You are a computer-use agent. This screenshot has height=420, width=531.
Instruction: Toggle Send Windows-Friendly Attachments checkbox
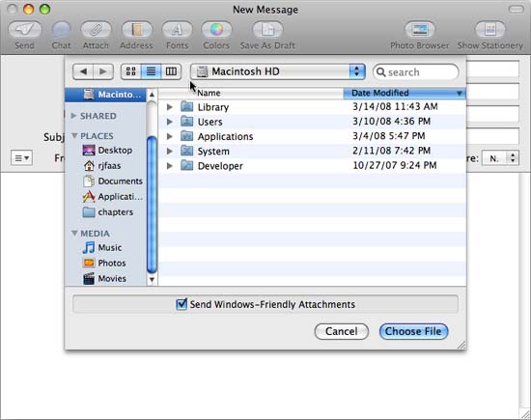[x=182, y=304]
